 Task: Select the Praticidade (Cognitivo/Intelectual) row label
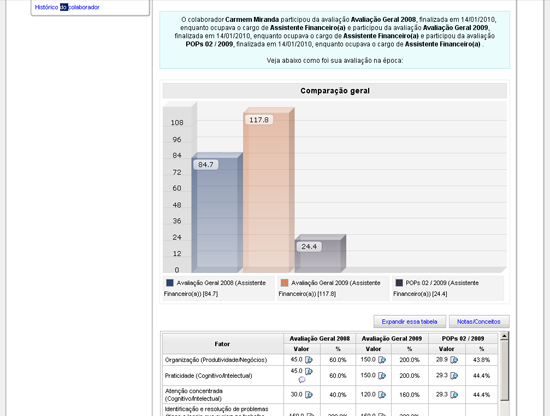[x=208, y=376]
